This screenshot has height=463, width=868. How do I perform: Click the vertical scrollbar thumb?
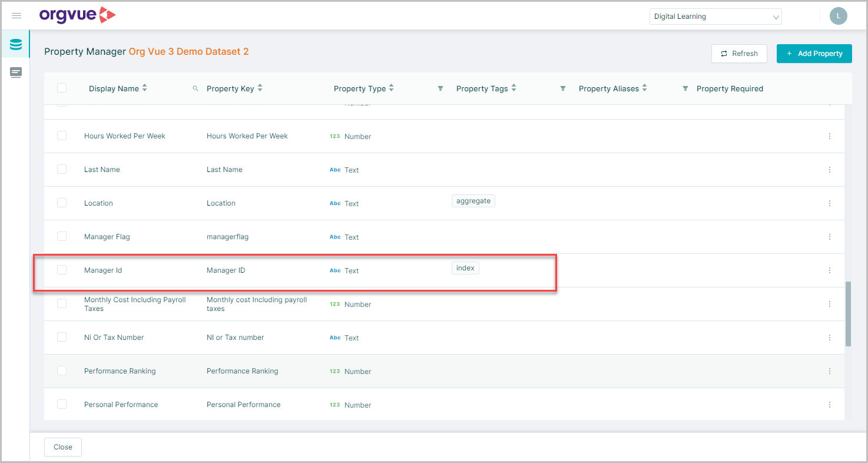(848, 314)
